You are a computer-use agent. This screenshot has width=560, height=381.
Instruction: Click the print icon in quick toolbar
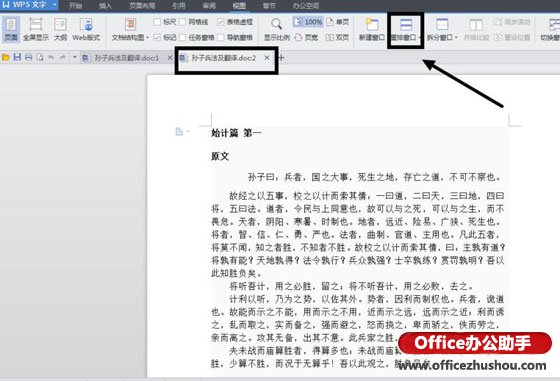(x=28, y=57)
